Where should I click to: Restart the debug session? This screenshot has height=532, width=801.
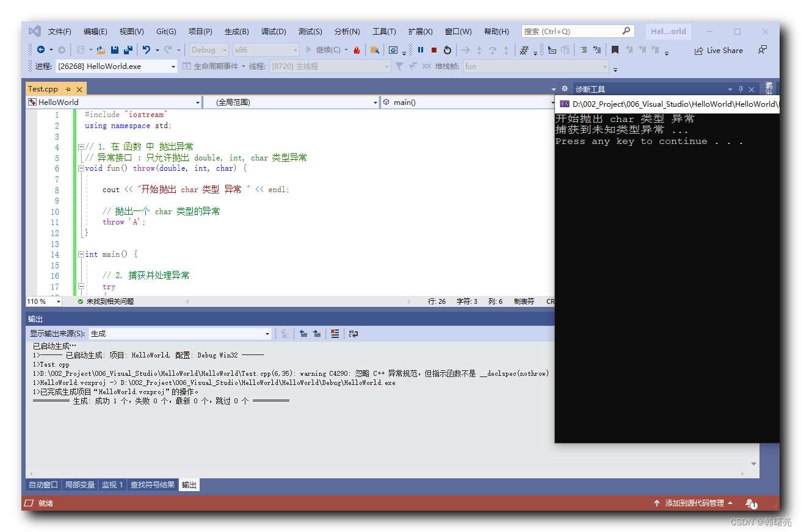(x=448, y=50)
